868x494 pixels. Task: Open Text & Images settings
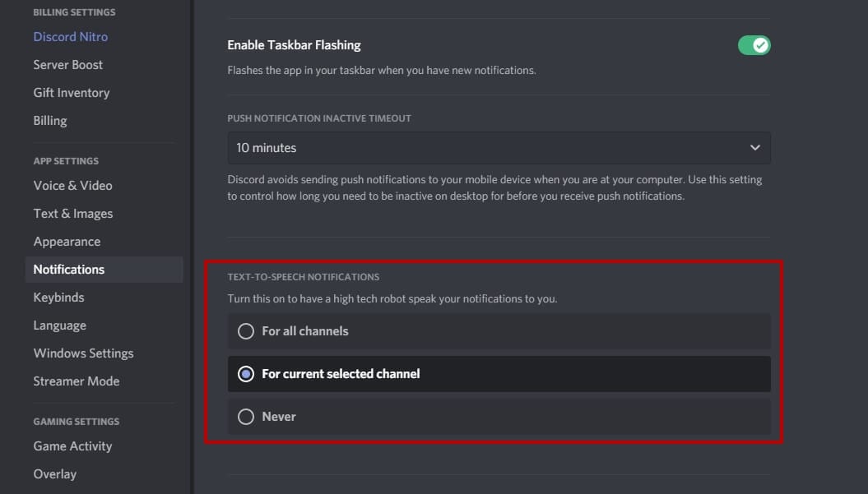73,214
